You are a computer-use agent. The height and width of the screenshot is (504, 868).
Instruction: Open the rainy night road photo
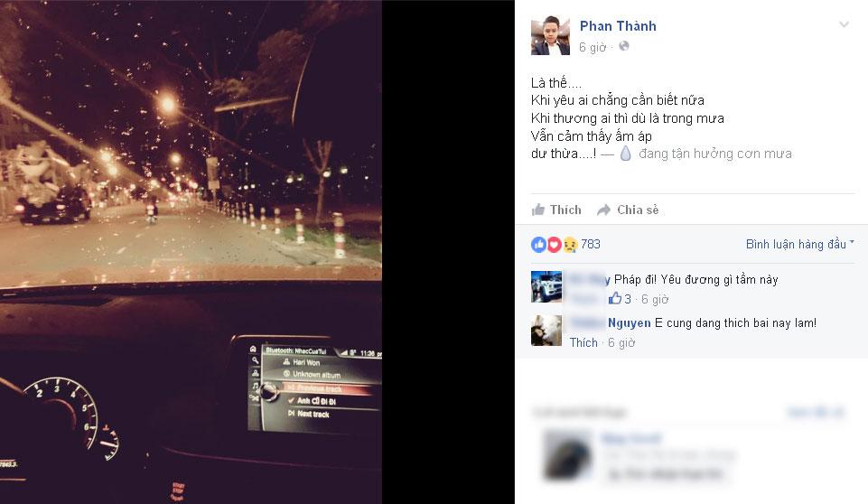(191, 252)
